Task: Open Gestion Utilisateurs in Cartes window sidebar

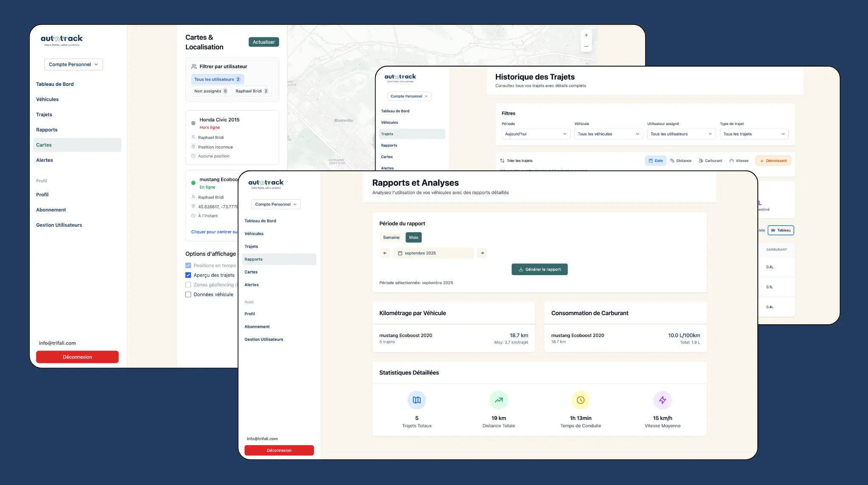Action: tap(59, 225)
